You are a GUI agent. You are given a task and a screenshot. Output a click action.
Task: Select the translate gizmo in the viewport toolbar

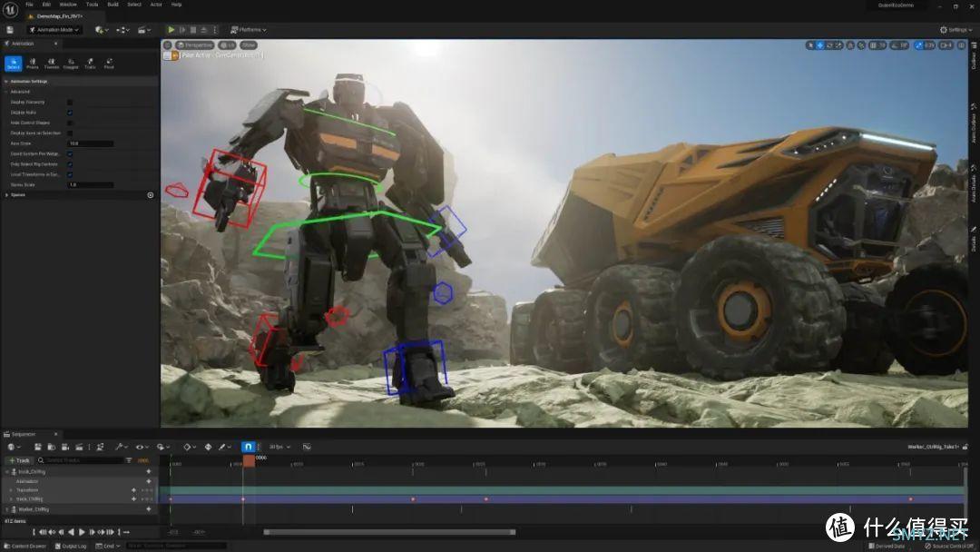[x=820, y=45]
